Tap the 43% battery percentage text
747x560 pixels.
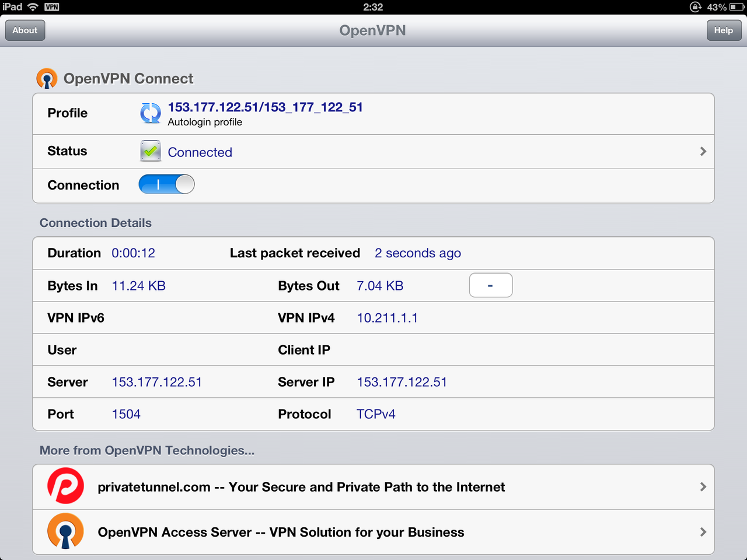717,7
